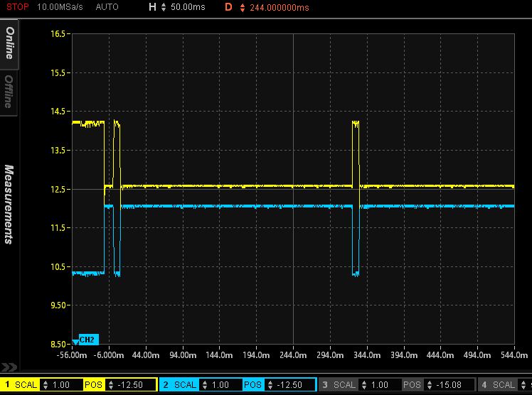Expand the sidebar with double-chevron icon

(x=9, y=367)
